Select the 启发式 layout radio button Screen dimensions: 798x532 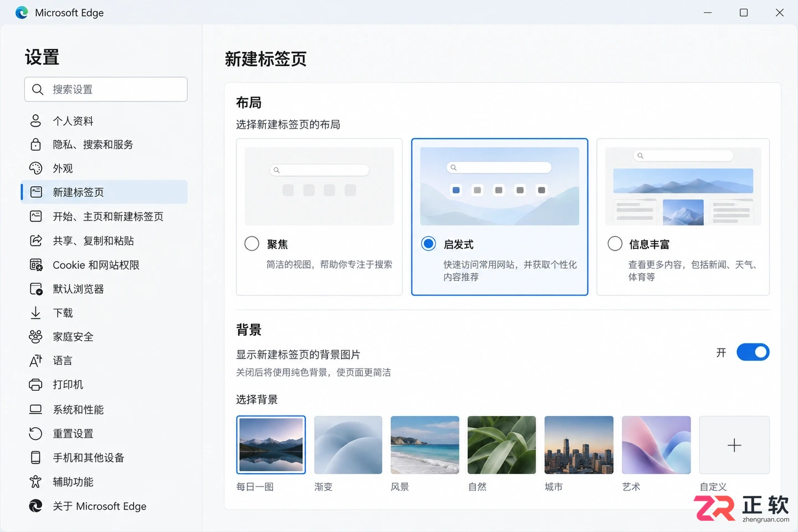(428, 244)
